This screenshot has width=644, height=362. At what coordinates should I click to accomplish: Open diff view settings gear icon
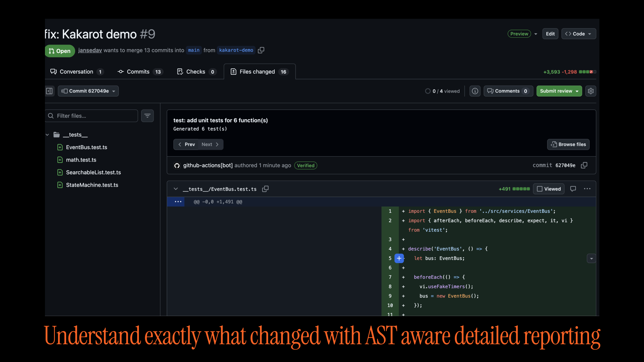(591, 91)
